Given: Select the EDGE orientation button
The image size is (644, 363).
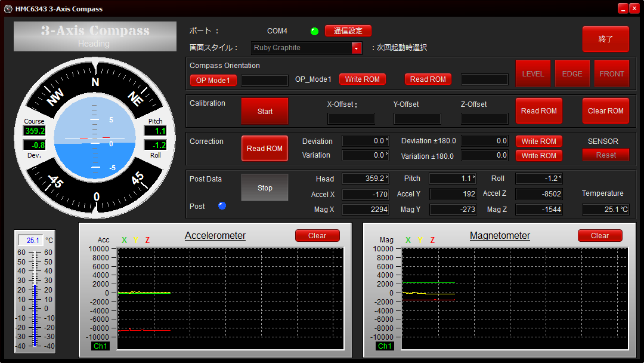Looking at the screenshot, I should pyautogui.click(x=572, y=73).
